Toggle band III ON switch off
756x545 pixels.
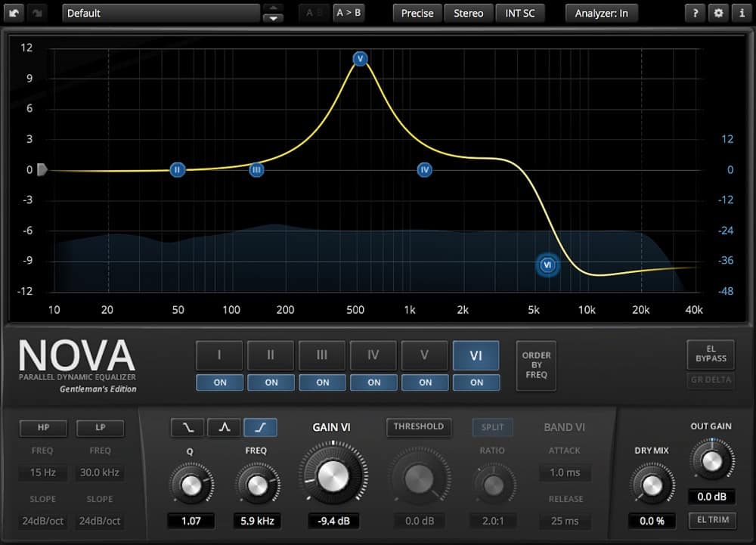click(x=323, y=382)
